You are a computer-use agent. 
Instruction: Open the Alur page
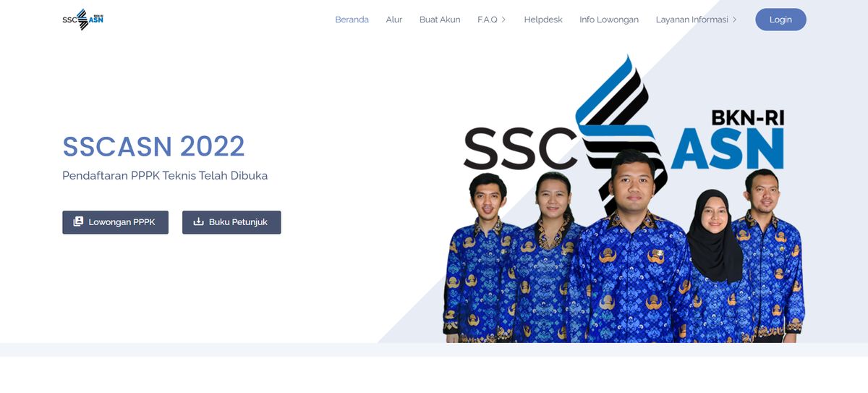pos(394,20)
